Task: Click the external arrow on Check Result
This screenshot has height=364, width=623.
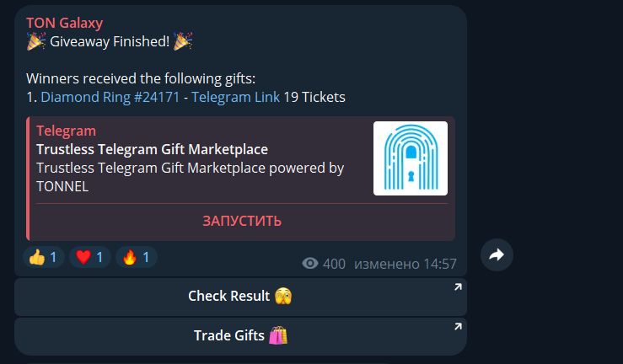Action: point(458,287)
